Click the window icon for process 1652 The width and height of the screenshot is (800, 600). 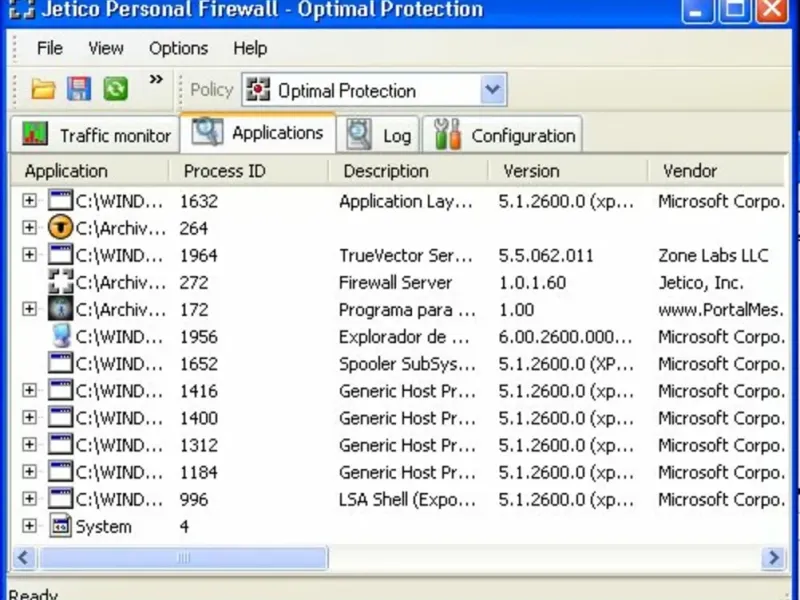pyautogui.click(x=60, y=363)
